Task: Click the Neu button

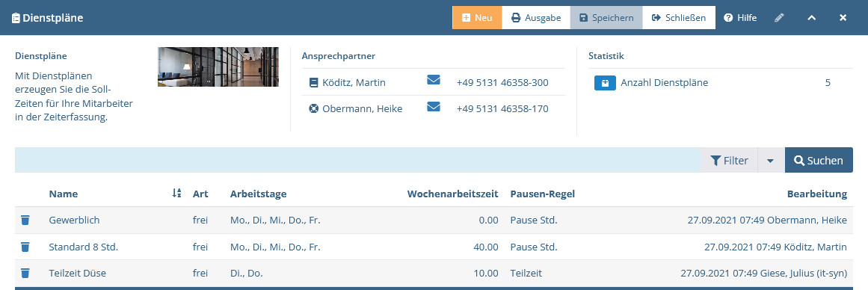Action: tap(477, 18)
